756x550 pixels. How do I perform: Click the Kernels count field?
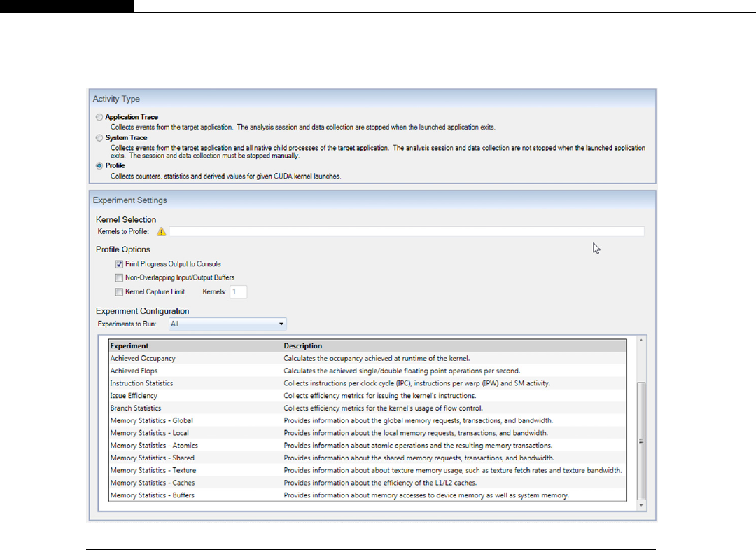pos(238,291)
